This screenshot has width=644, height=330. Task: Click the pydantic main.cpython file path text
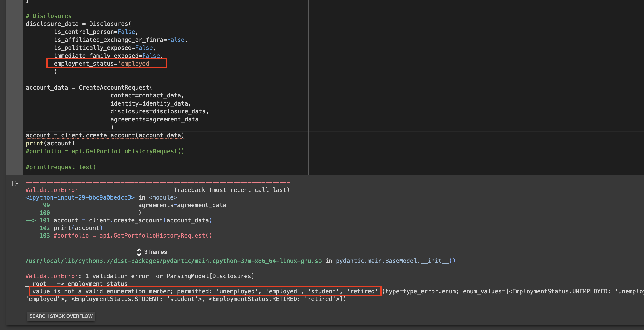click(174, 261)
